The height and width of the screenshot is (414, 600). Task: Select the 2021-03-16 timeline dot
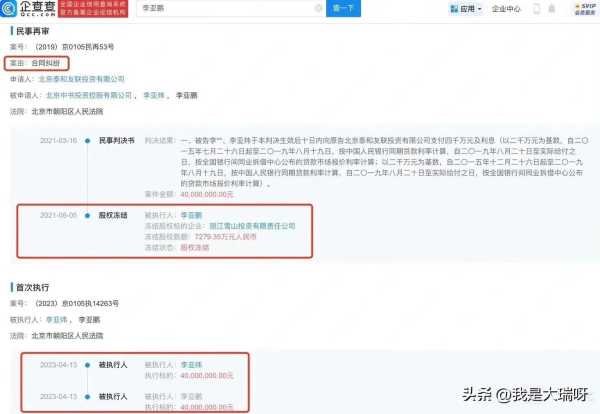click(87, 141)
